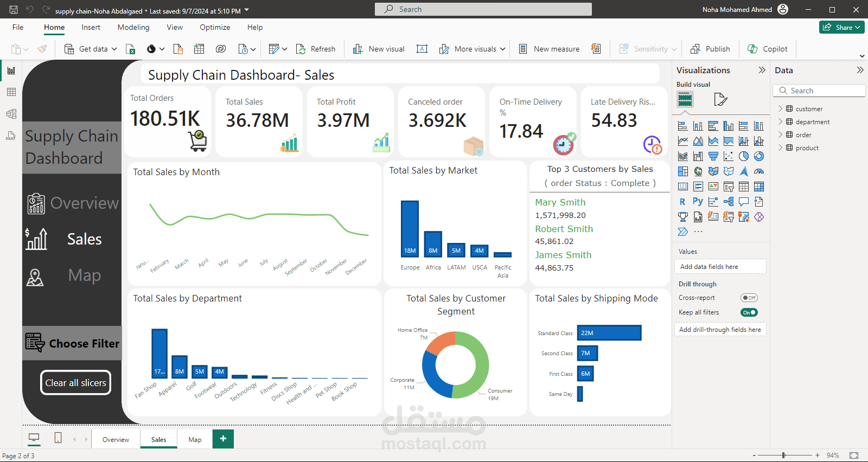This screenshot has width=868, height=462.
Task: Select the donut chart visual icon
Action: pyautogui.click(x=759, y=156)
